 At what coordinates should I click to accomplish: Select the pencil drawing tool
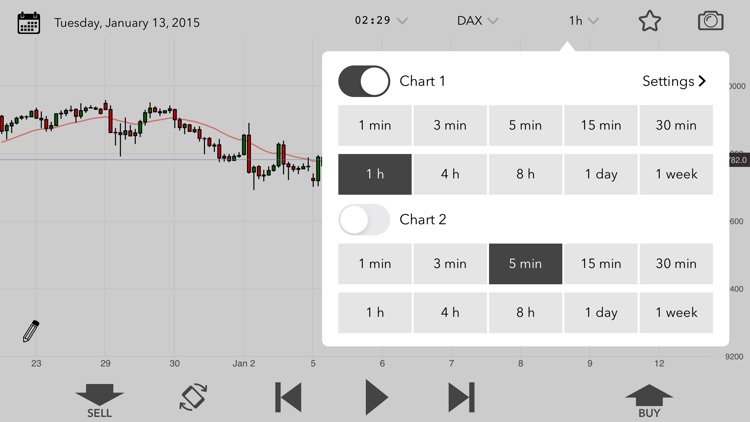click(31, 331)
